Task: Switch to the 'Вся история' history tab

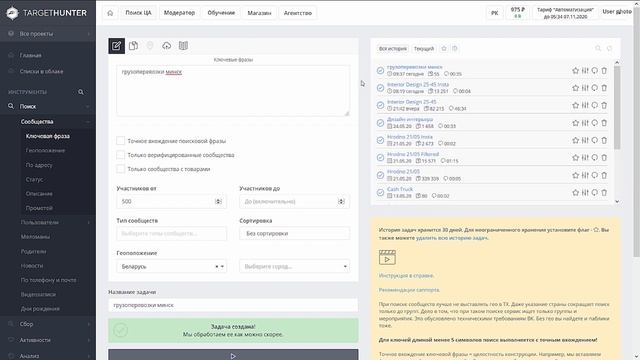Action: pos(393,49)
